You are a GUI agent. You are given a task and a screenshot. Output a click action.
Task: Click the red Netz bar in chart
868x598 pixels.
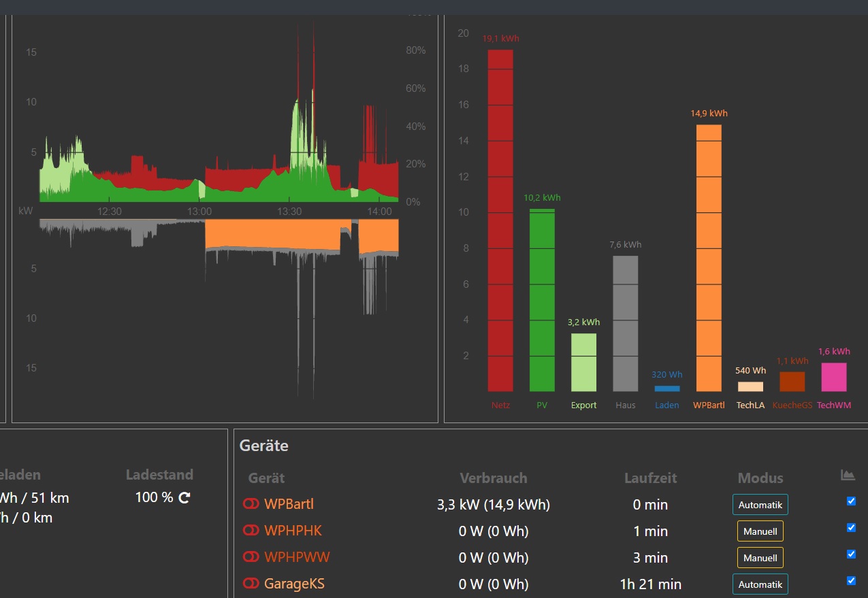tap(500, 220)
